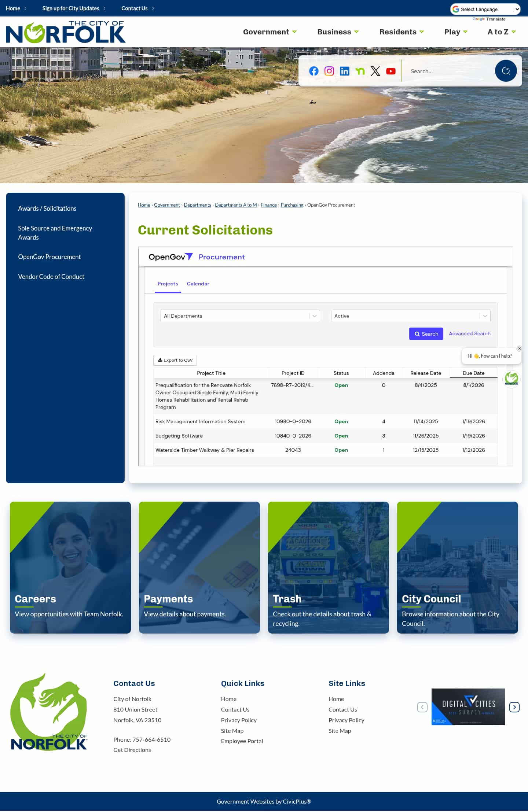Open the LinkedIn social icon

click(344, 71)
